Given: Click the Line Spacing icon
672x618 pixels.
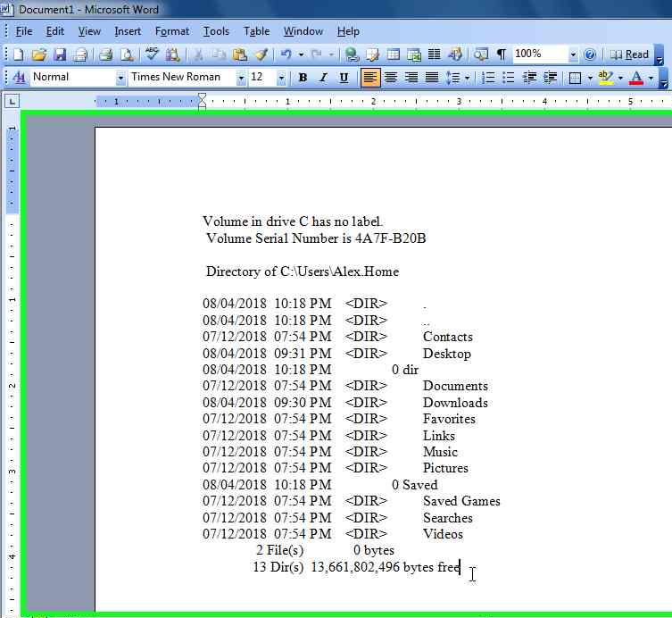Looking at the screenshot, I should click(x=452, y=78).
